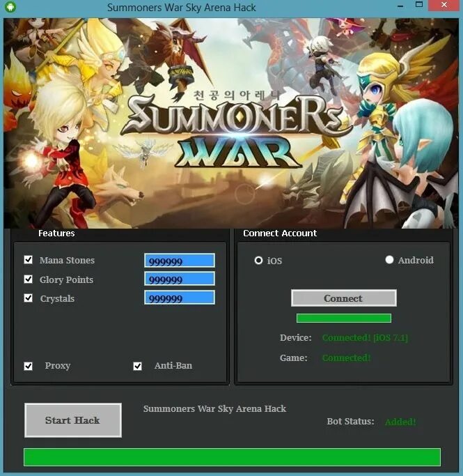Viewport: 463px width, 476px height.
Task: Click the Mana Stones amount field
Action: tap(180, 261)
